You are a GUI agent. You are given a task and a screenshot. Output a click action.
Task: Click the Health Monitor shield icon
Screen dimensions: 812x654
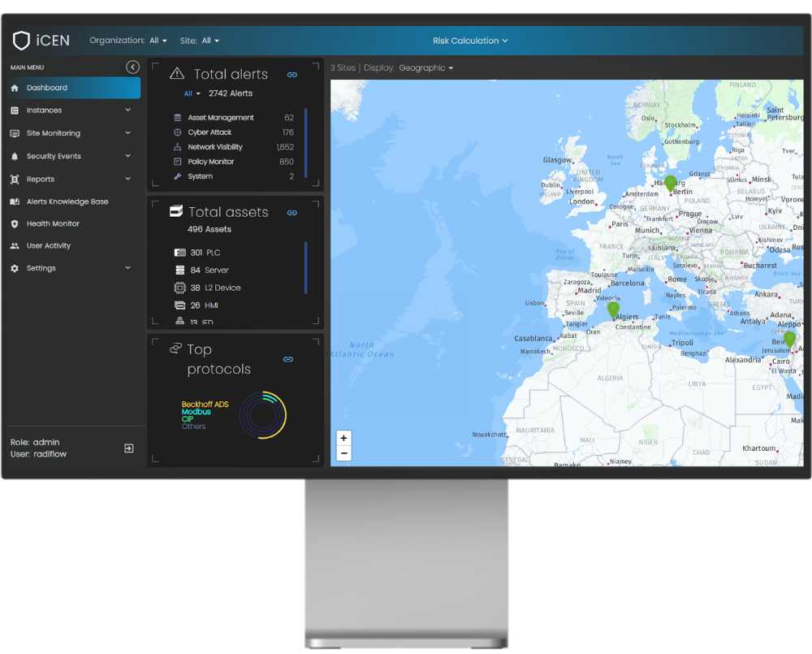[x=15, y=224]
